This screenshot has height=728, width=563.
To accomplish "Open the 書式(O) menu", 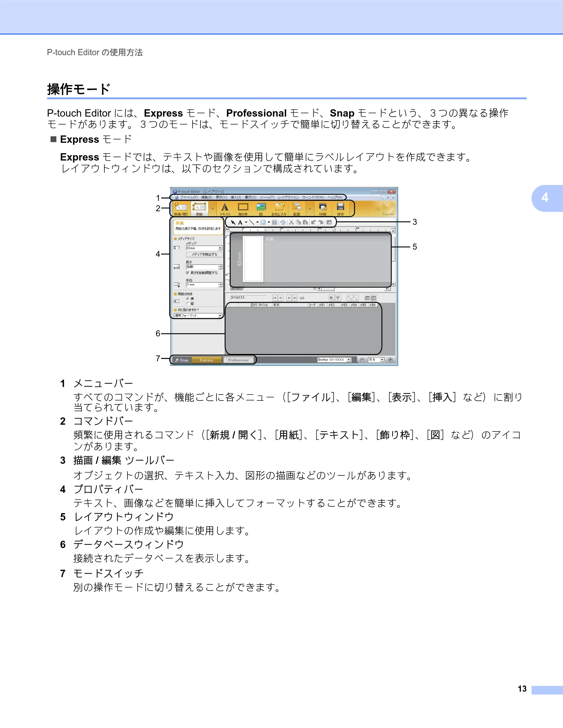I will pyautogui.click(x=251, y=197).
